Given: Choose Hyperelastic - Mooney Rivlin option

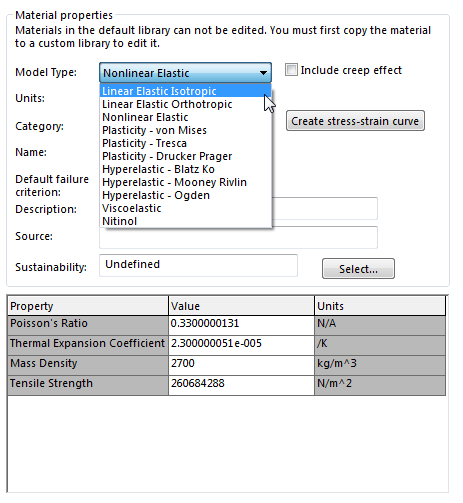Looking at the screenshot, I should coord(185,182).
